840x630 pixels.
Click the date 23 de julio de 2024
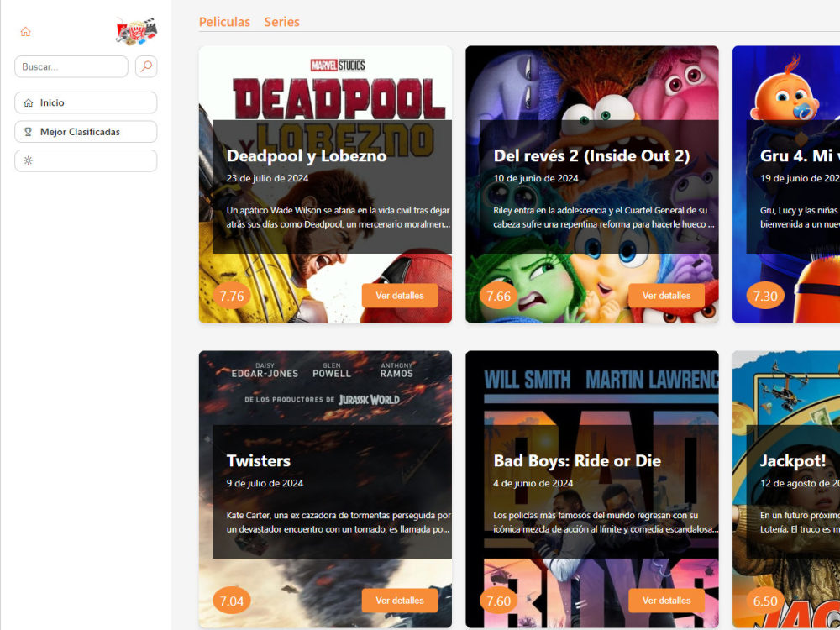267,178
